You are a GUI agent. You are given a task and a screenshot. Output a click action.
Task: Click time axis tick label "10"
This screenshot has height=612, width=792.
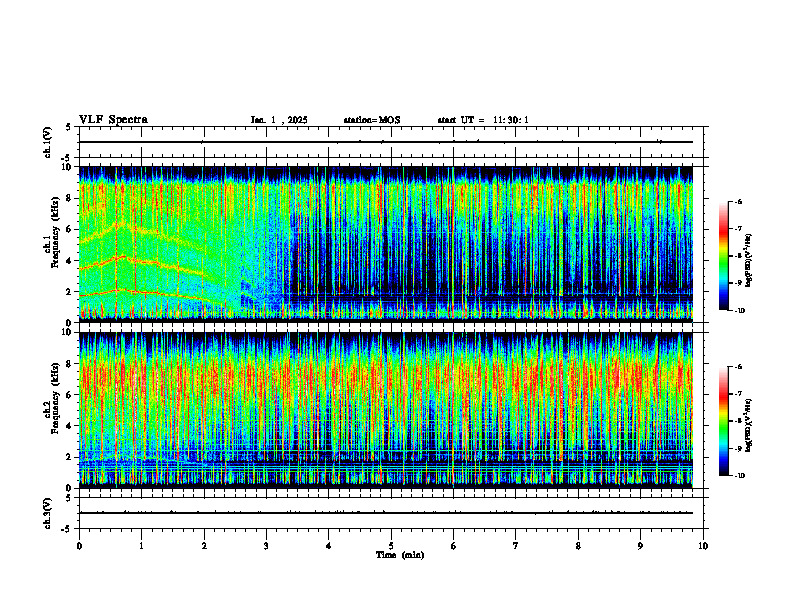tap(703, 546)
